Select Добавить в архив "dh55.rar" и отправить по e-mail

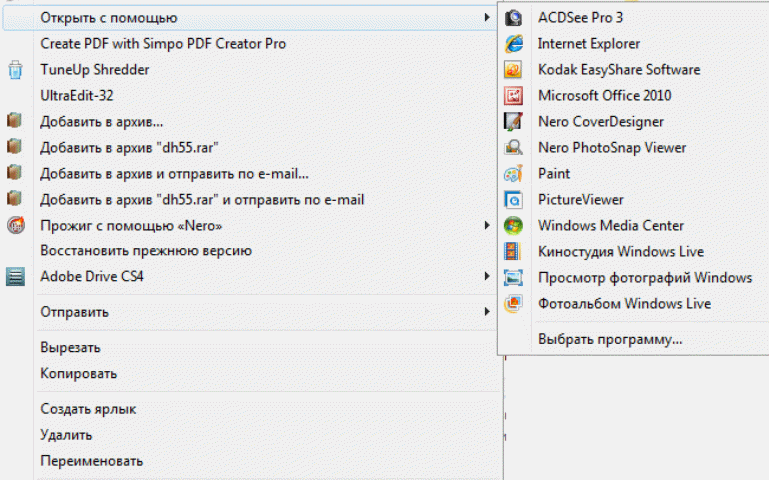click(202, 200)
